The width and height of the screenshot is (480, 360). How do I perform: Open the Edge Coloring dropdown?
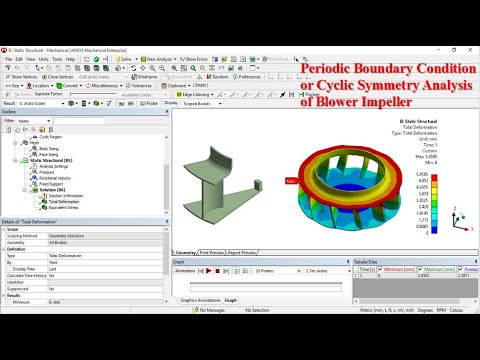pyautogui.click(x=195, y=95)
